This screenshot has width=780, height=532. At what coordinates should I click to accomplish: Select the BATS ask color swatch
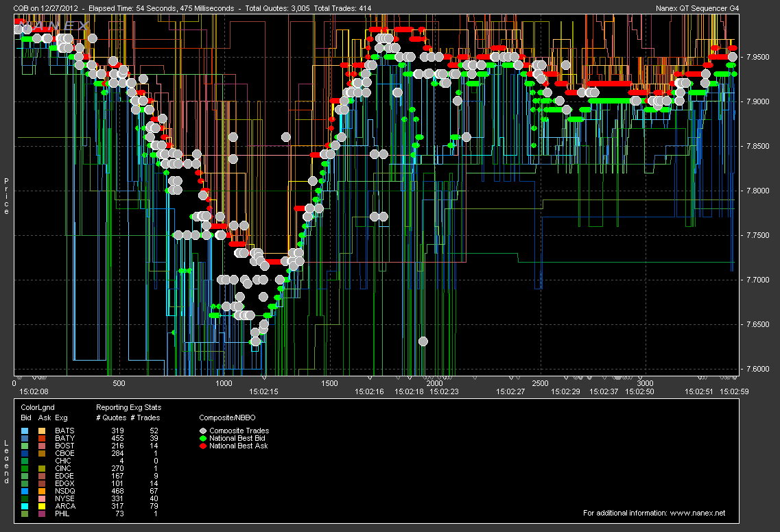(42, 431)
